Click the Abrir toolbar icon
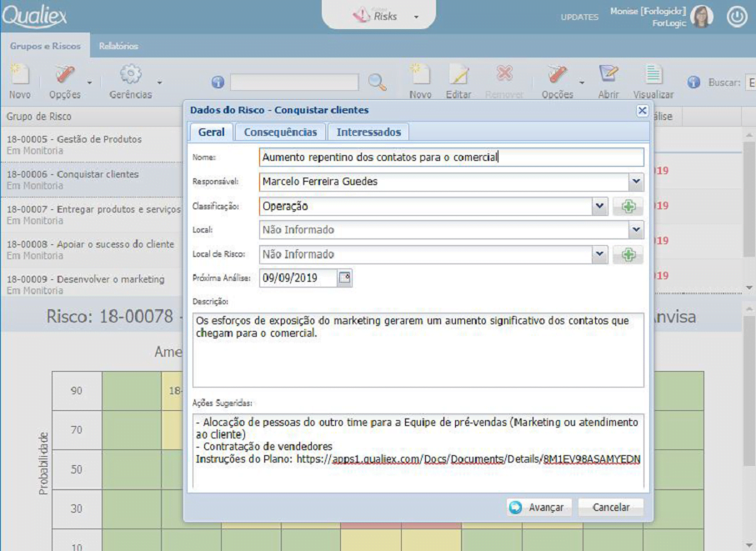Screen dimensions: 756x551 [608, 75]
